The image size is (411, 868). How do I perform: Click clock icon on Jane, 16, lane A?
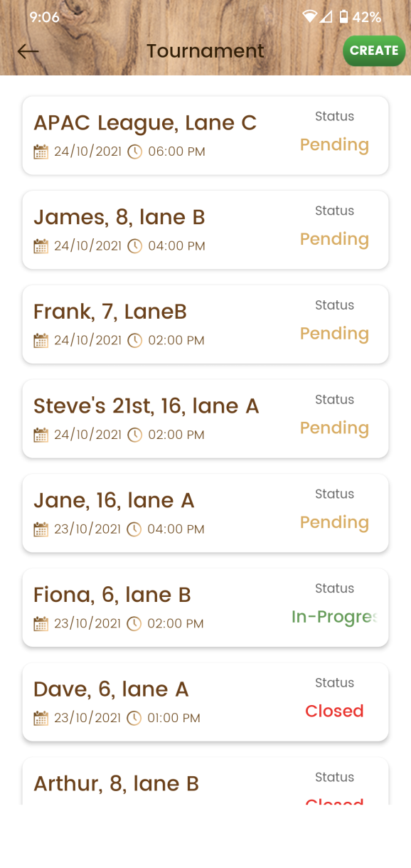click(x=134, y=529)
